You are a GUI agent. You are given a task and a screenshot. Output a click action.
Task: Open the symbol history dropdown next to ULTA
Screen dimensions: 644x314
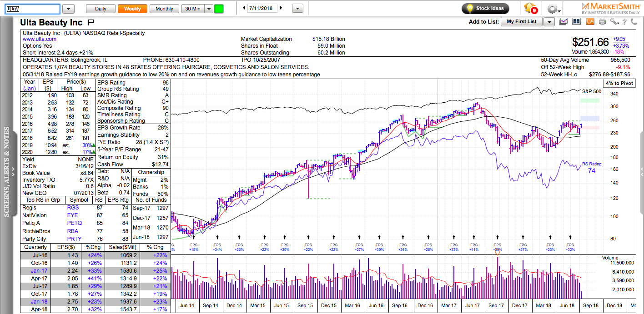(68, 9)
